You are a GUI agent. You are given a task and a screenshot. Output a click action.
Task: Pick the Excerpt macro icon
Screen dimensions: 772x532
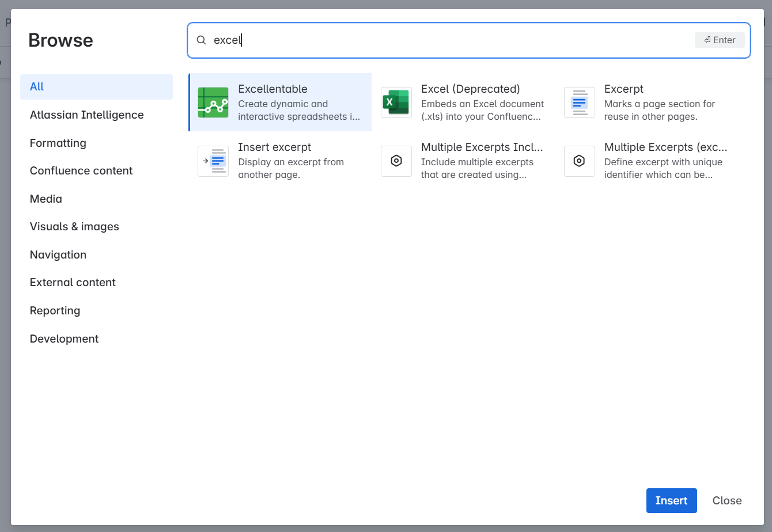(580, 102)
